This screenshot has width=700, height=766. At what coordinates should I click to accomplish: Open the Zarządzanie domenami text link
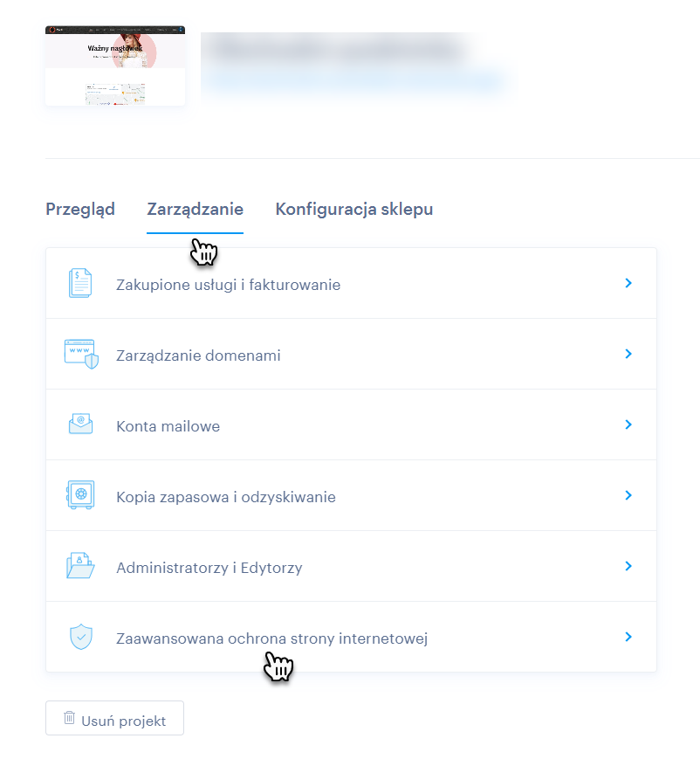coord(198,355)
